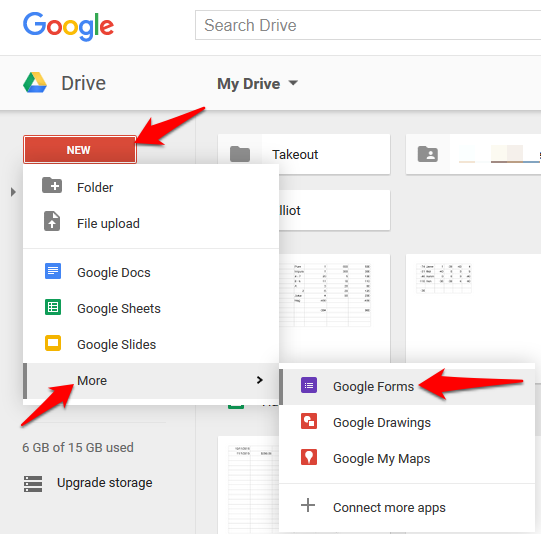Click the green Google Sheets icon
The height and width of the screenshot is (534, 541).
coord(53,307)
